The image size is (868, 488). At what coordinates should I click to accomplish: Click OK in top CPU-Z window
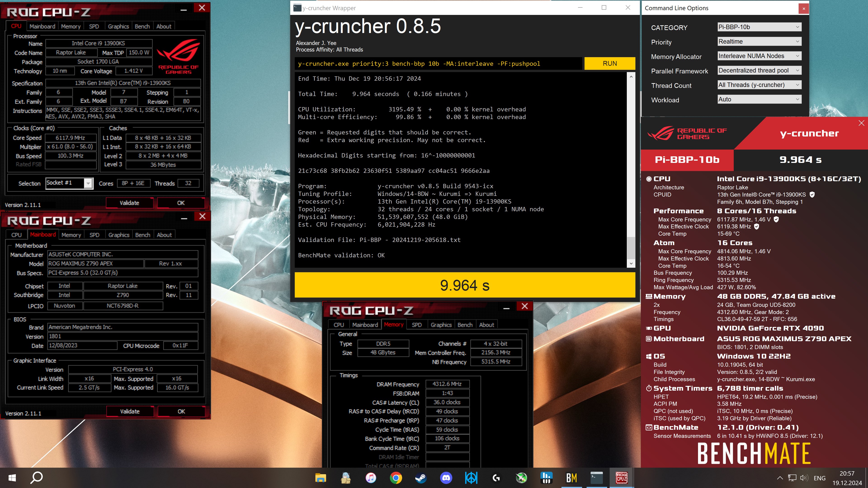coord(181,203)
